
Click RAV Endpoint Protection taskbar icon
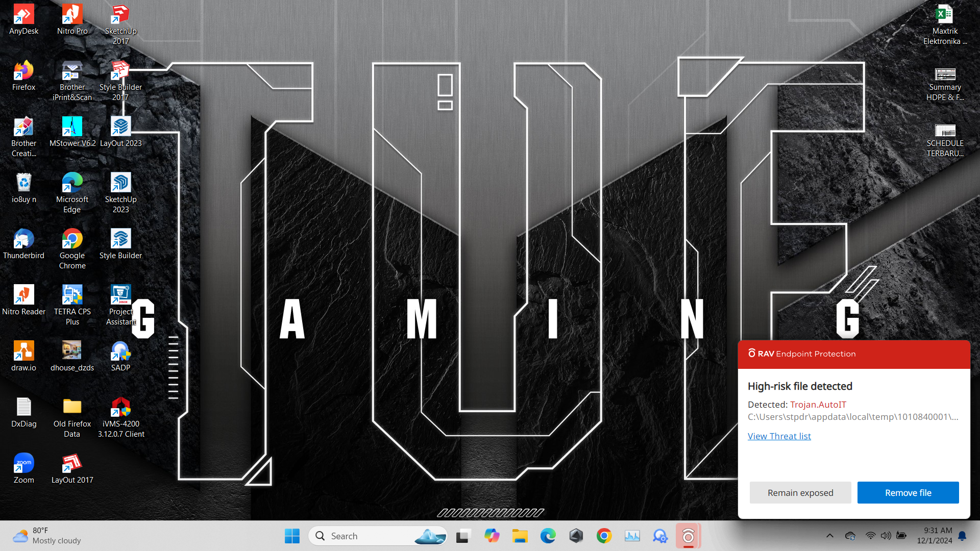click(x=688, y=536)
